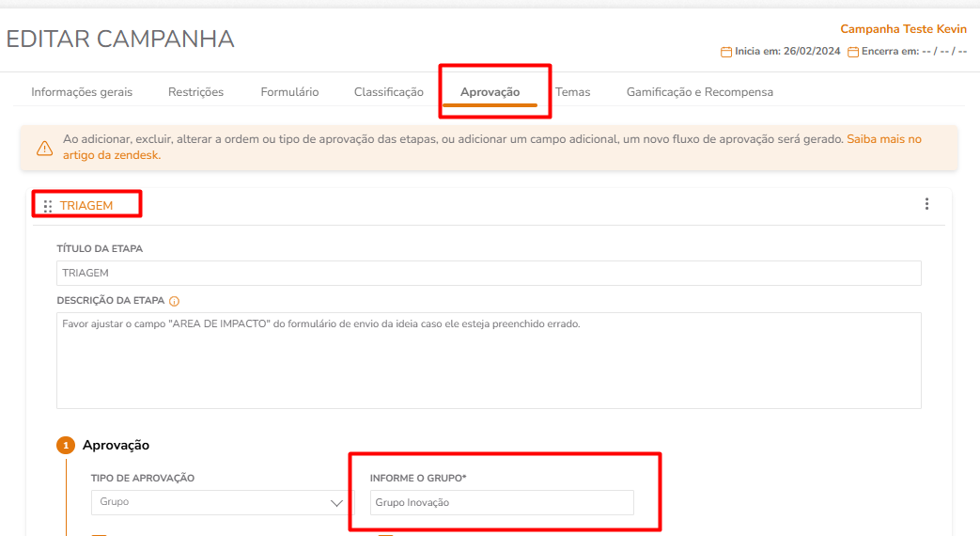
Task: Select the Aprovação tab
Action: click(x=490, y=92)
